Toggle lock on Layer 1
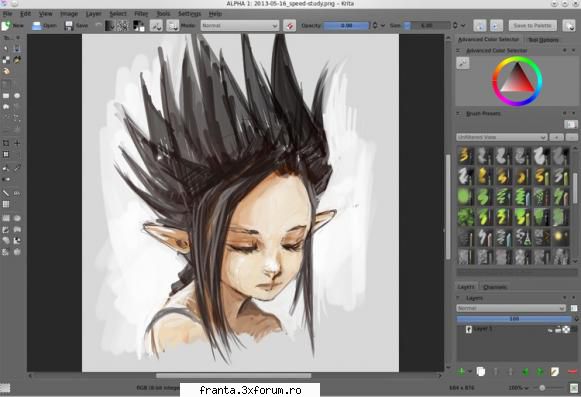This screenshot has height=397, width=581. (558, 330)
